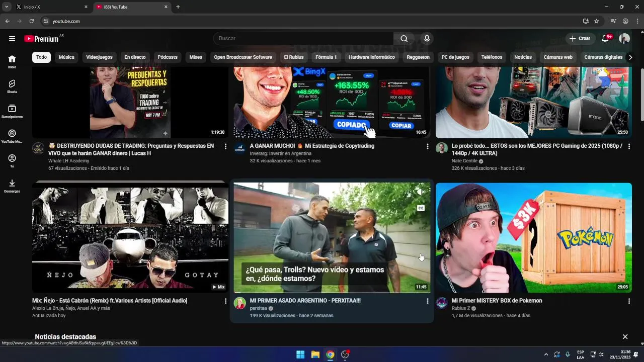
Task: Open options for MEJORES PC Gaming video
Action: (x=629, y=146)
